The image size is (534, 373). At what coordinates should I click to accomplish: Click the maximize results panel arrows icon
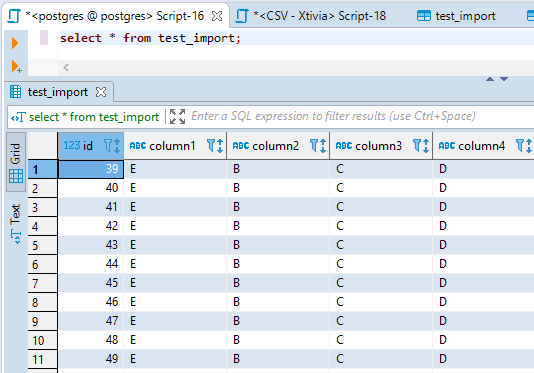(177, 117)
